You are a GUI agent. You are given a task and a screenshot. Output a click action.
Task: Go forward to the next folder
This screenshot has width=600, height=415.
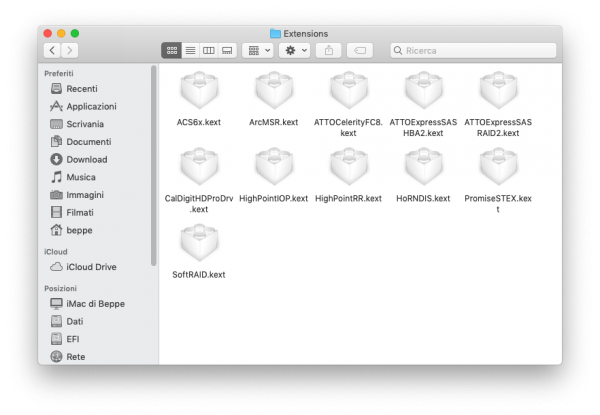tap(70, 50)
